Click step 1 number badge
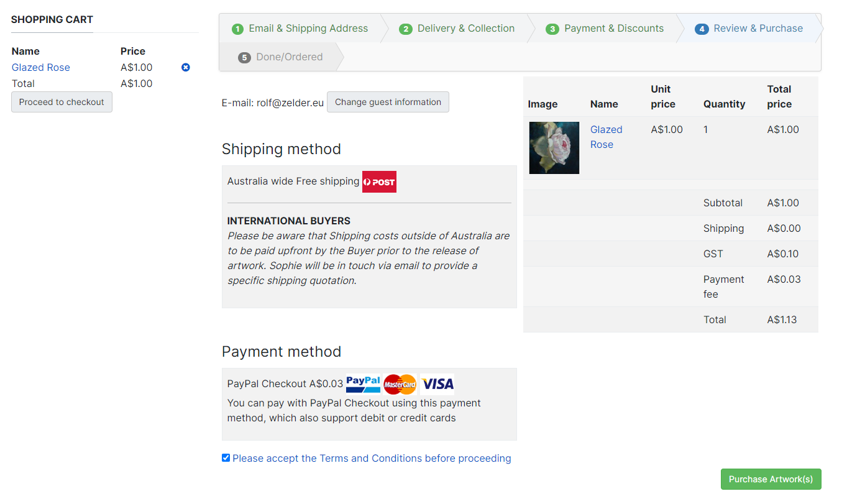Viewport: 847px width, 504px height. point(237,29)
